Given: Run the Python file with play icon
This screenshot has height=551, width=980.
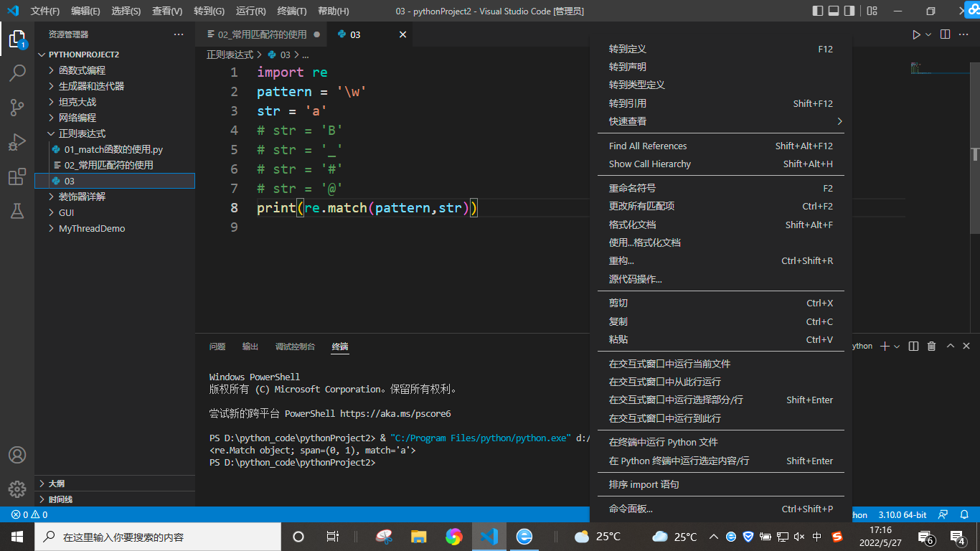Looking at the screenshot, I should click(x=916, y=34).
